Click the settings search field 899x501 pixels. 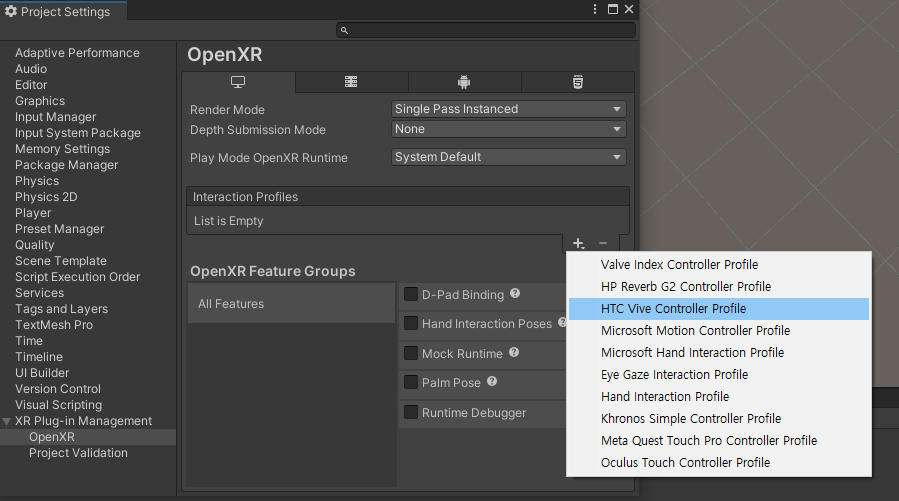pyautogui.click(x=486, y=30)
